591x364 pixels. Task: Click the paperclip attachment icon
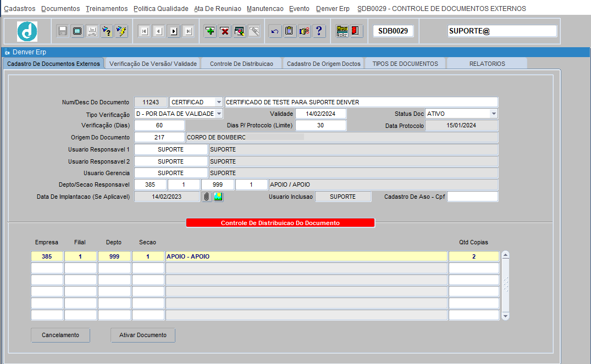coord(207,197)
